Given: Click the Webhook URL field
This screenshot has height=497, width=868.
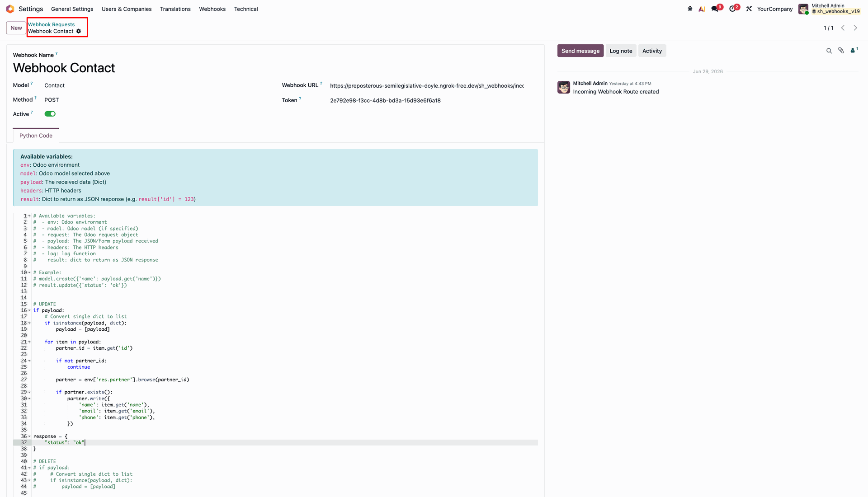Looking at the screenshot, I should [427, 85].
